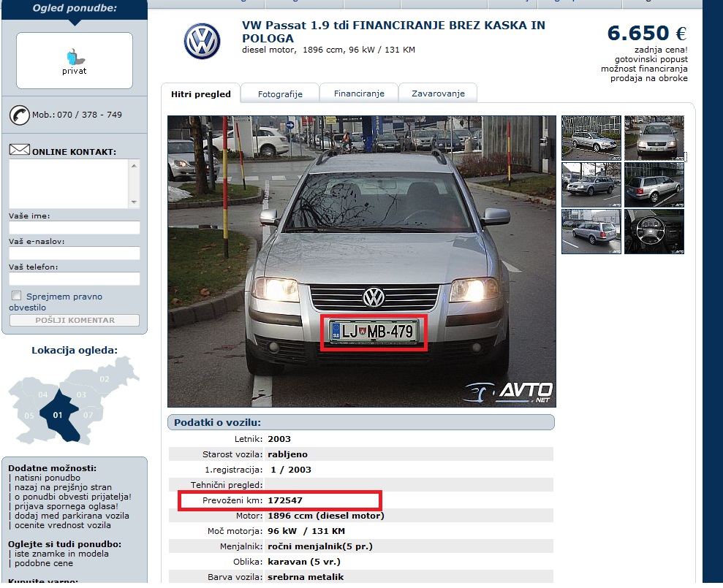Open bottom-left rear side car thumbnail
Image resolution: width=723 pixels, height=588 pixels.
pos(591,232)
